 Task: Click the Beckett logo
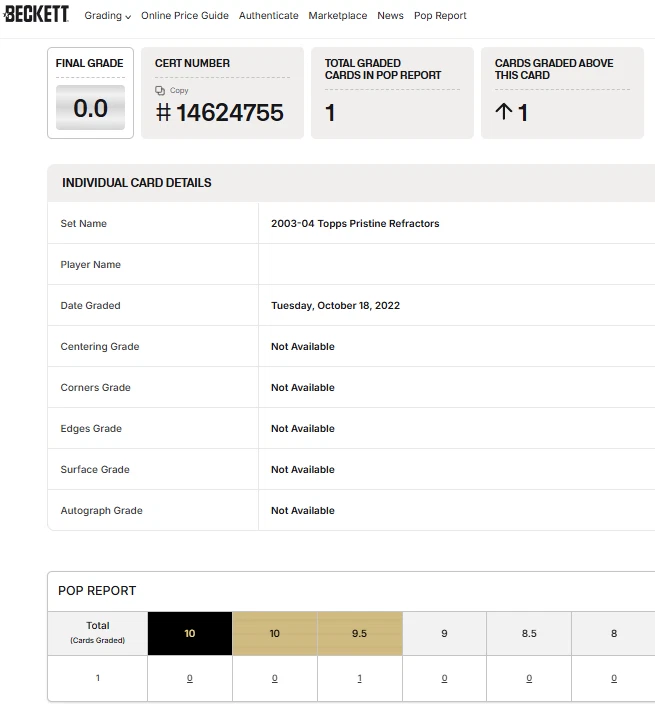coord(36,14)
